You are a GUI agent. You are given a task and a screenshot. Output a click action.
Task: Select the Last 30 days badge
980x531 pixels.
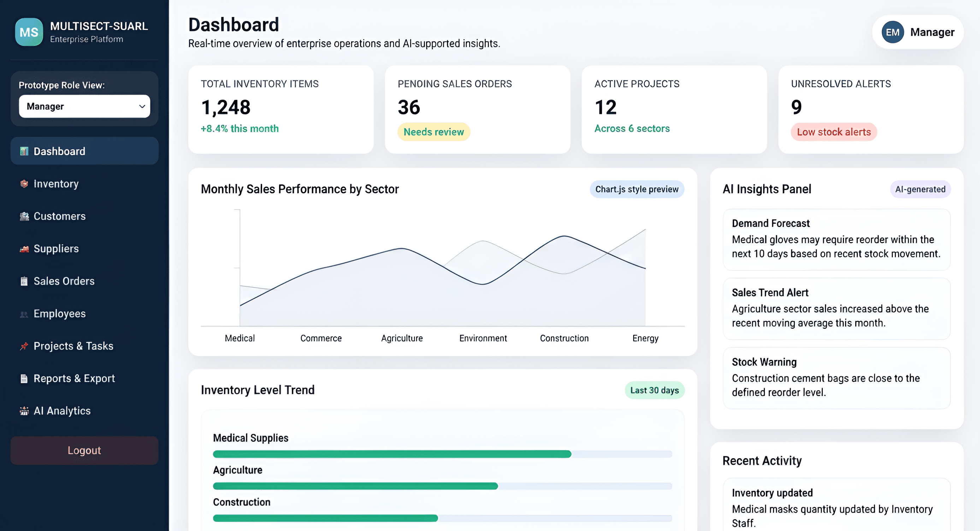(654, 390)
